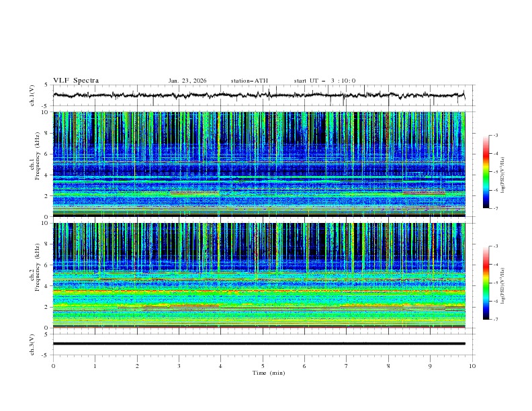Select the start UT time text
The image size is (532, 411).
[324, 81]
